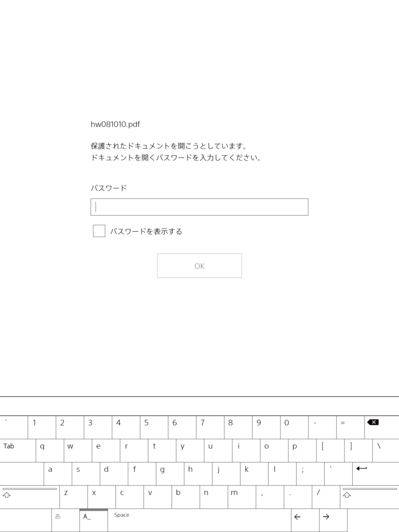This screenshot has height=532, width=399.
Task: Tap the period . key
Action: (298, 497)
